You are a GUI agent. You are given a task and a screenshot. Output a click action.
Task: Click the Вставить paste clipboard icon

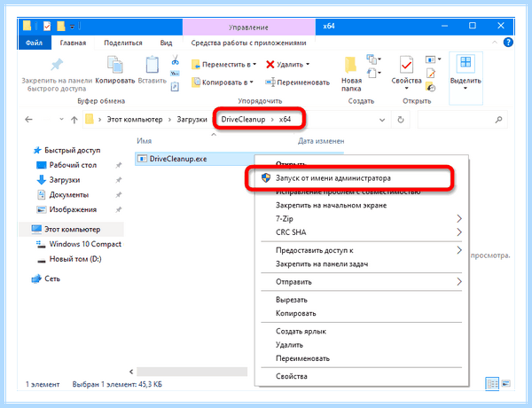[x=152, y=65]
